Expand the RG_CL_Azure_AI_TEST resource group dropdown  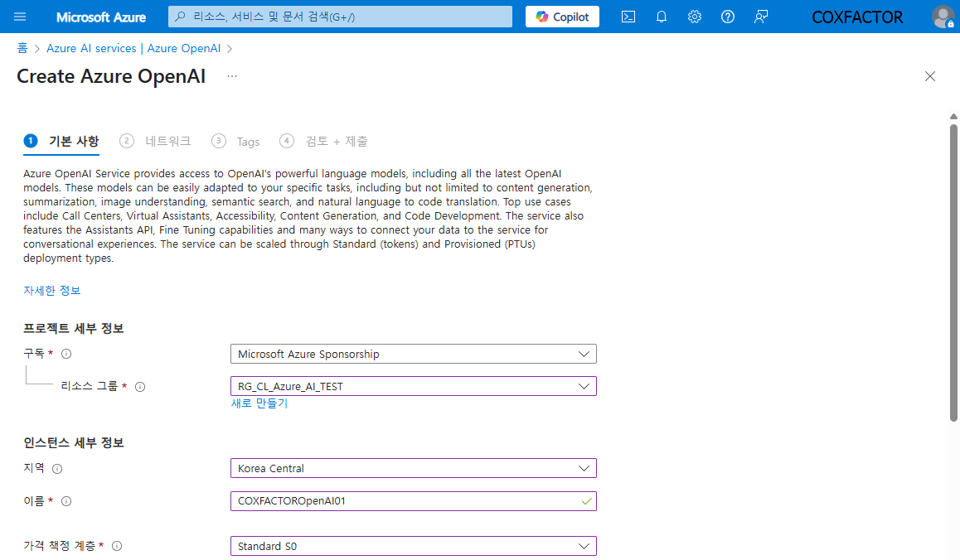point(414,386)
